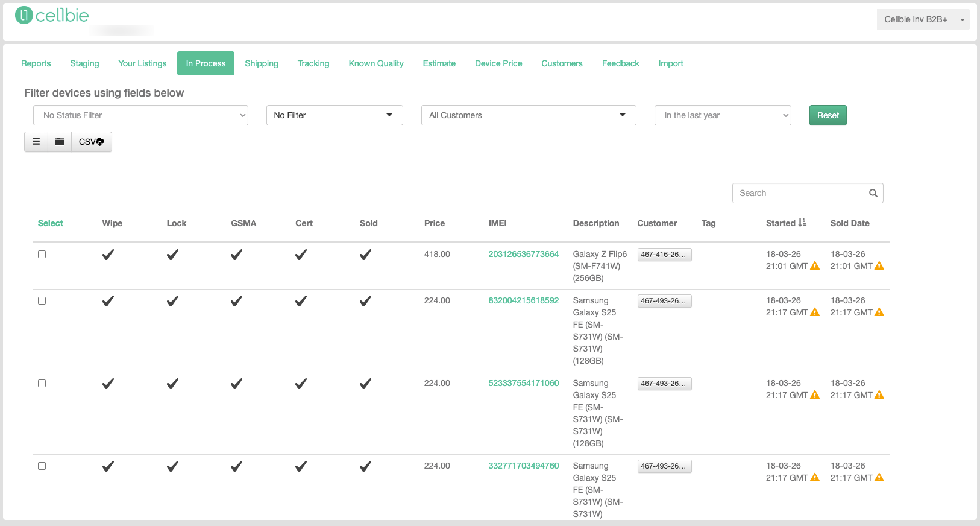Screen dimensions: 980x526
Task: Tick the checkbox for IMEI 203126536773664
Action: click(x=42, y=255)
